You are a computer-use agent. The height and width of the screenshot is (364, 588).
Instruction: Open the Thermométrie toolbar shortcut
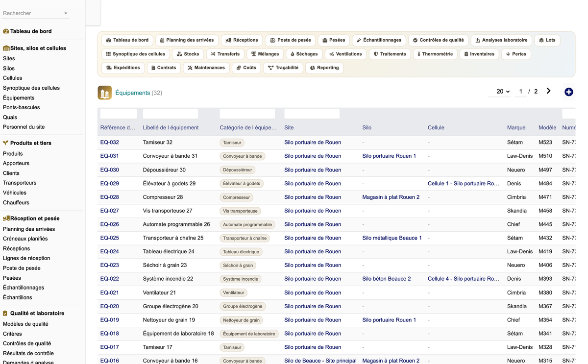[x=435, y=54]
